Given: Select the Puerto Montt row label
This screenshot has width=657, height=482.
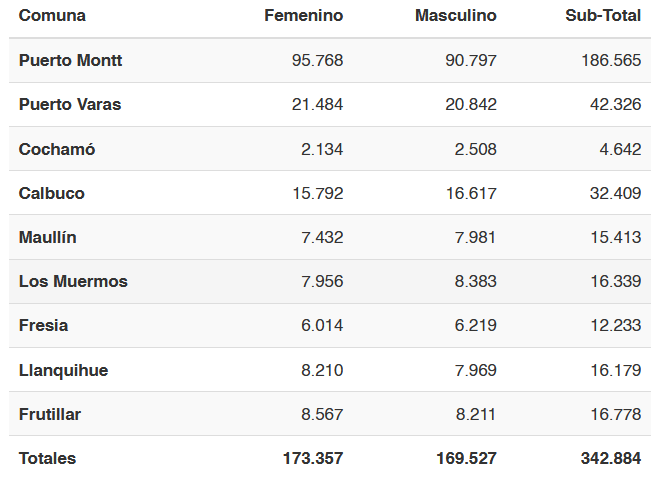Looking at the screenshot, I should pyautogui.click(x=70, y=60).
